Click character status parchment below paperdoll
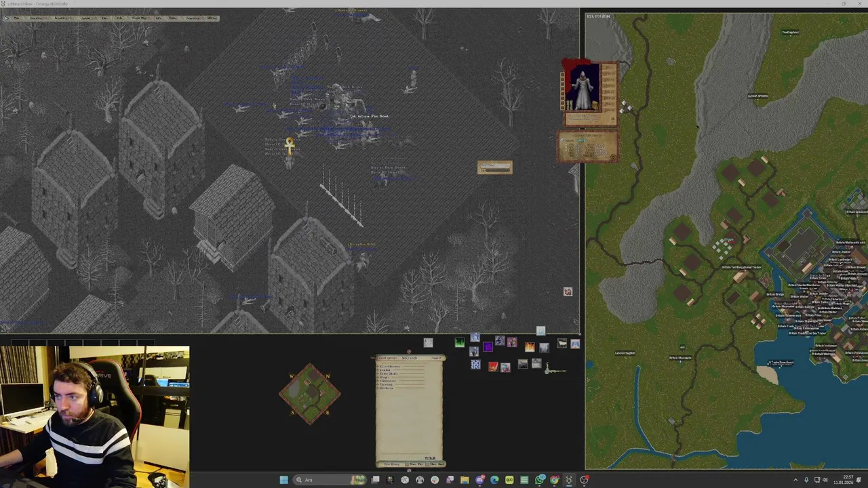 [x=589, y=145]
